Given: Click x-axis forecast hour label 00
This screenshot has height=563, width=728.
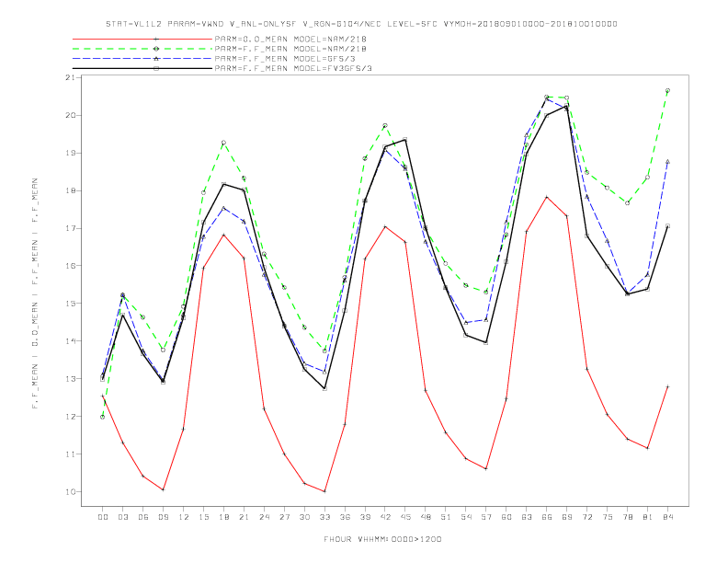Looking at the screenshot, I should click(x=103, y=517).
